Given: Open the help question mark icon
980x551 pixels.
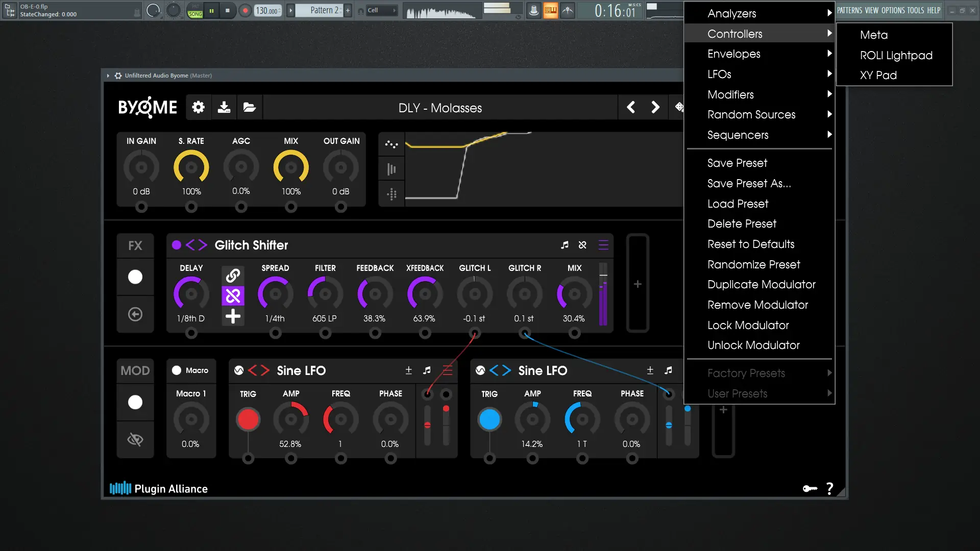Looking at the screenshot, I should point(830,489).
